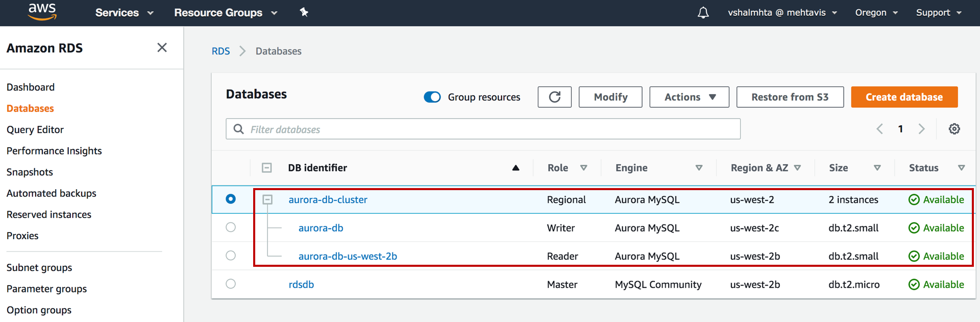Open the Oregon region selector
The width and height of the screenshot is (980, 322).
[x=876, y=13]
